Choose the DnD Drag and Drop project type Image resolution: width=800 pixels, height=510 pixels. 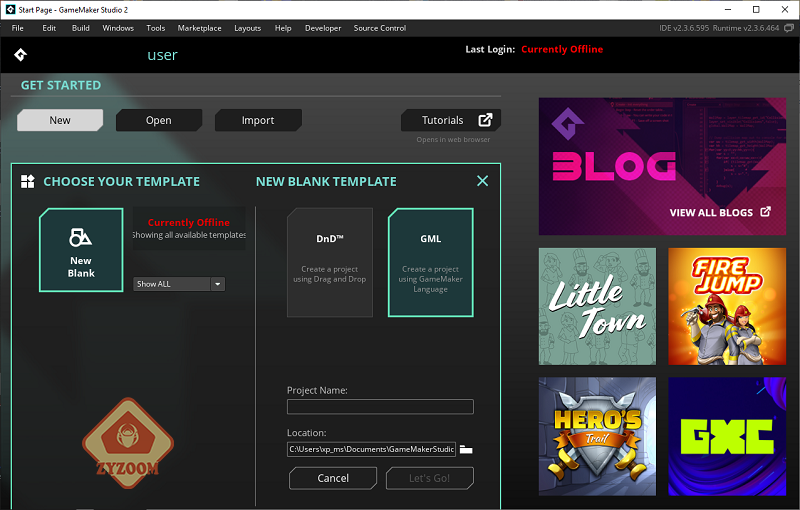(330, 262)
